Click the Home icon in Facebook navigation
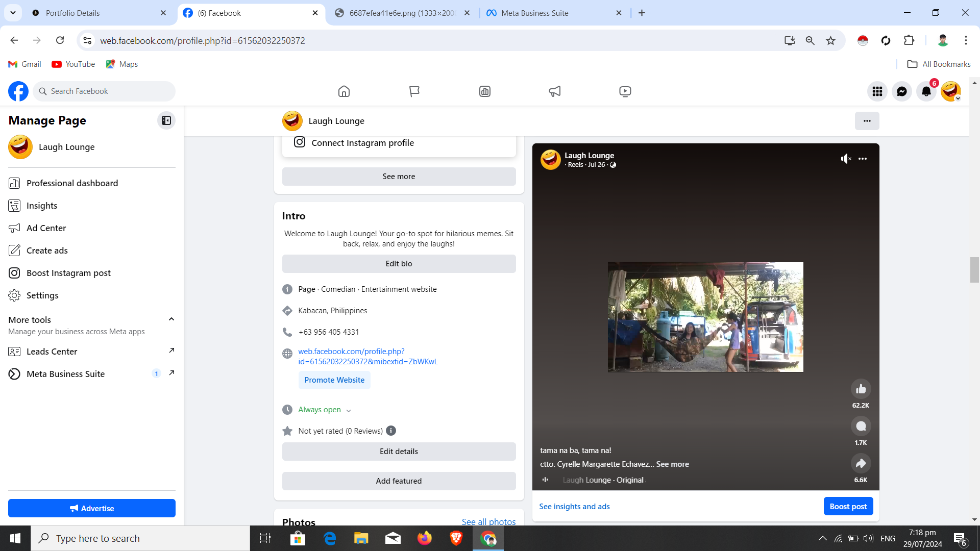 point(344,91)
